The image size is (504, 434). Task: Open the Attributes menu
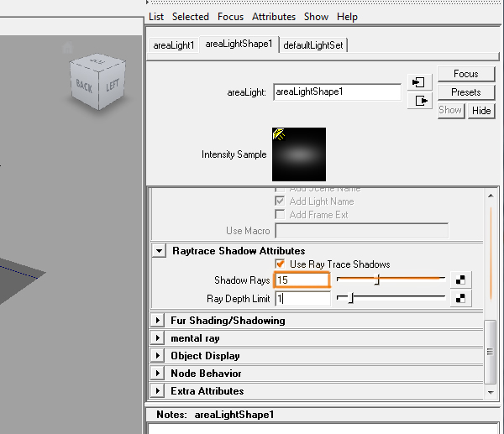[274, 17]
